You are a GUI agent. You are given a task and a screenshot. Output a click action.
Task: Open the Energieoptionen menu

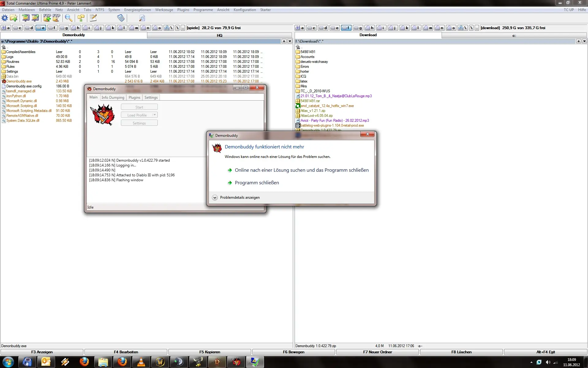(138, 10)
